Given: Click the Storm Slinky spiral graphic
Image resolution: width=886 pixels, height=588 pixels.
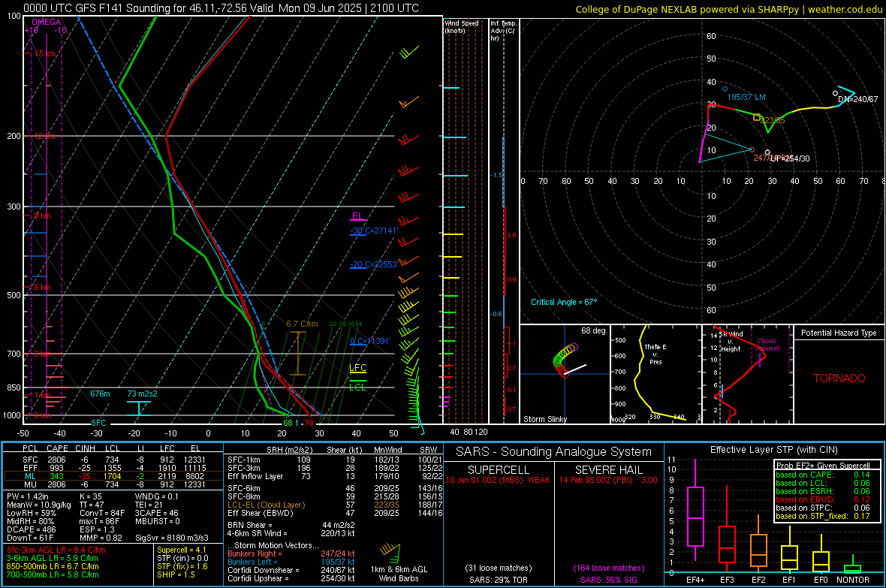Looking at the screenshot, I should coord(565,360).
